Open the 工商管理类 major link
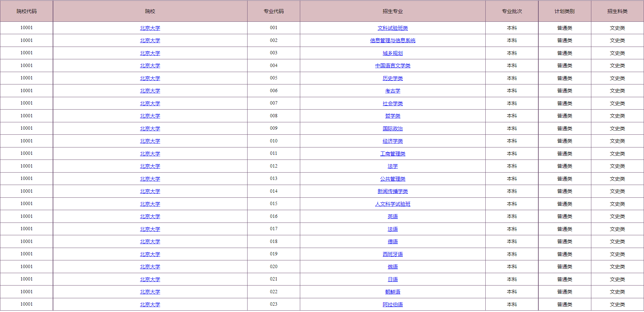 (392, 154)
